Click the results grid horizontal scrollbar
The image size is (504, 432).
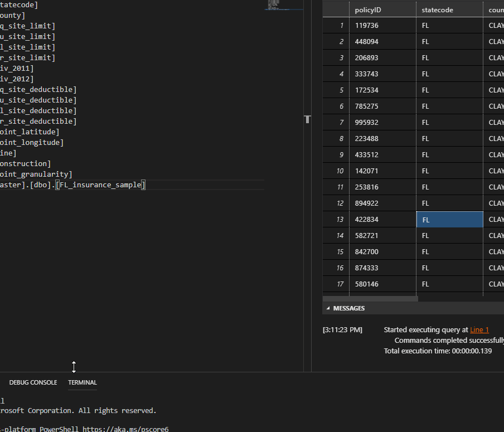[370, 299]
